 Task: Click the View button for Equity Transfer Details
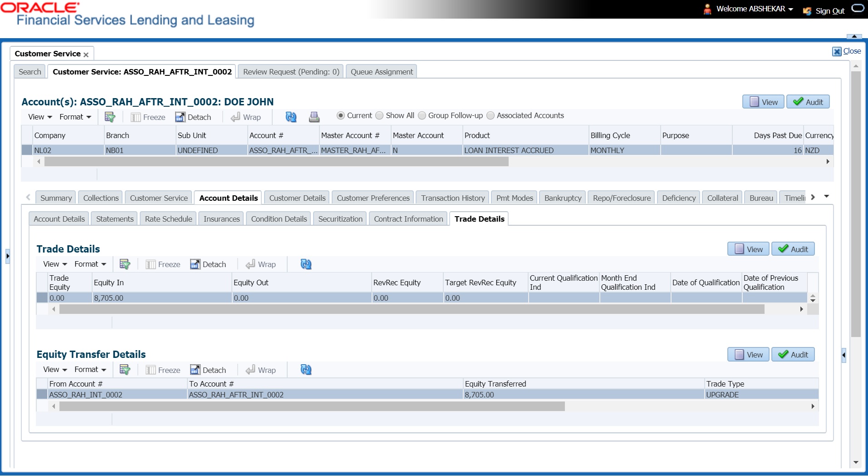tap(748, 355)
